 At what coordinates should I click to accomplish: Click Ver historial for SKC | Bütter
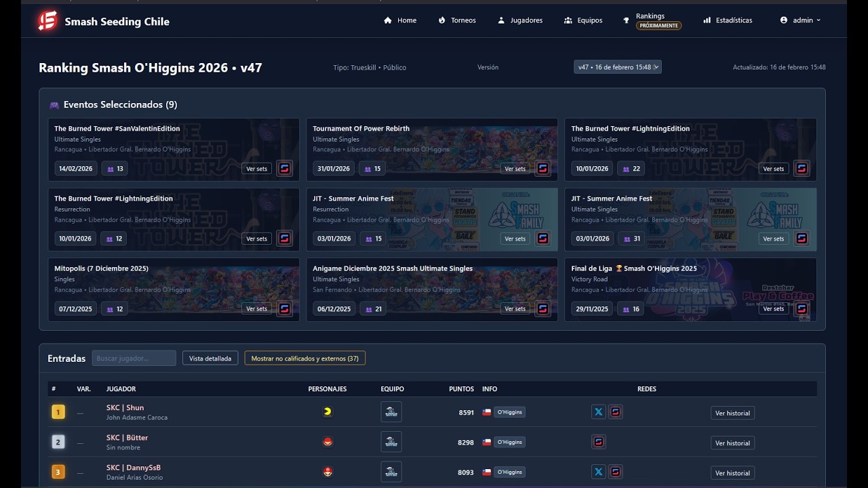[732, 443]
